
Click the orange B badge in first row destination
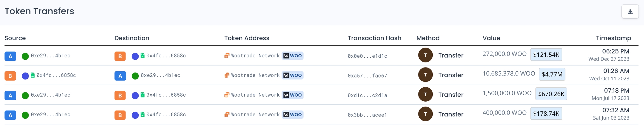[120, 56]
